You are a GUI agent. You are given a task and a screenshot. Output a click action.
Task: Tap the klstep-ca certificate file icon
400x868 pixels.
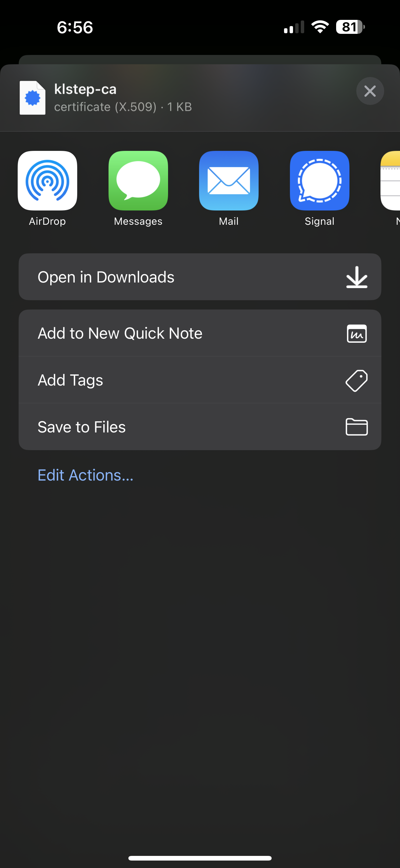[32, 98]
